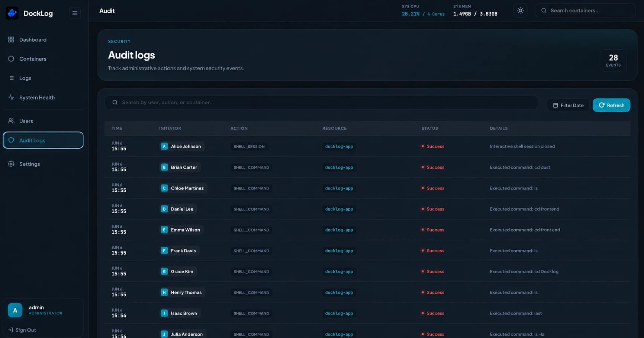Screen dimensions: 644x338
Task: Click Henry Thomas's avatar letter H
Action: tap(164, 292)
